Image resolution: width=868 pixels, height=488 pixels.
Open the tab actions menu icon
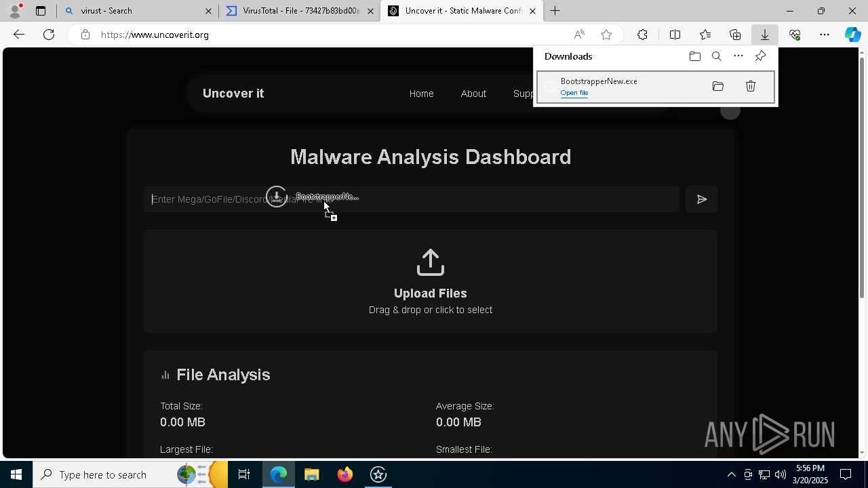click(41, 11)
